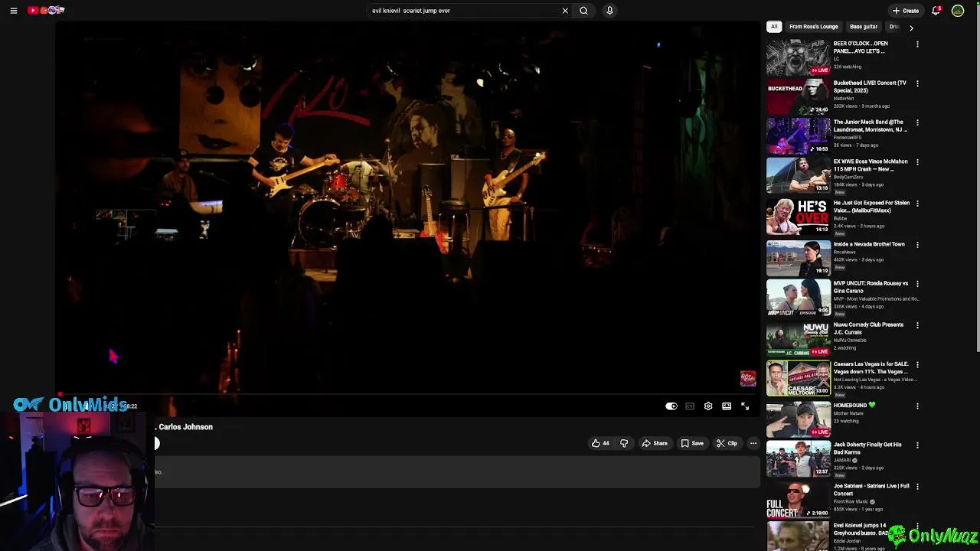Open options for Caesars Las Vegas video
The height and width of the screenshot is (551, 980).
pyautogui.click(x=917, y=365)
